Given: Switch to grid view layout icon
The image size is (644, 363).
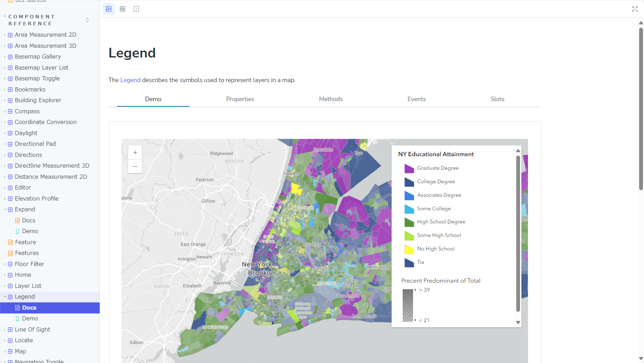Looking at the screenshot, I should [x=122, y=9].
